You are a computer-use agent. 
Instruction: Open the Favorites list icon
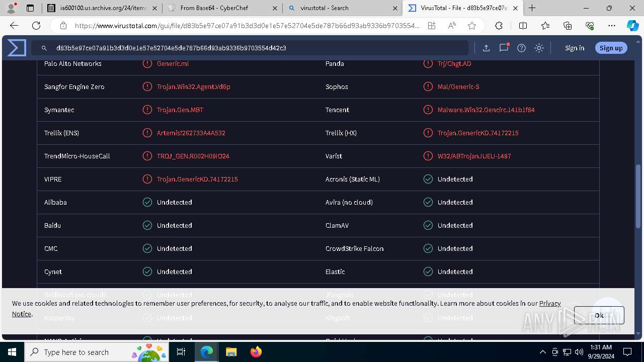coord(545,26)
